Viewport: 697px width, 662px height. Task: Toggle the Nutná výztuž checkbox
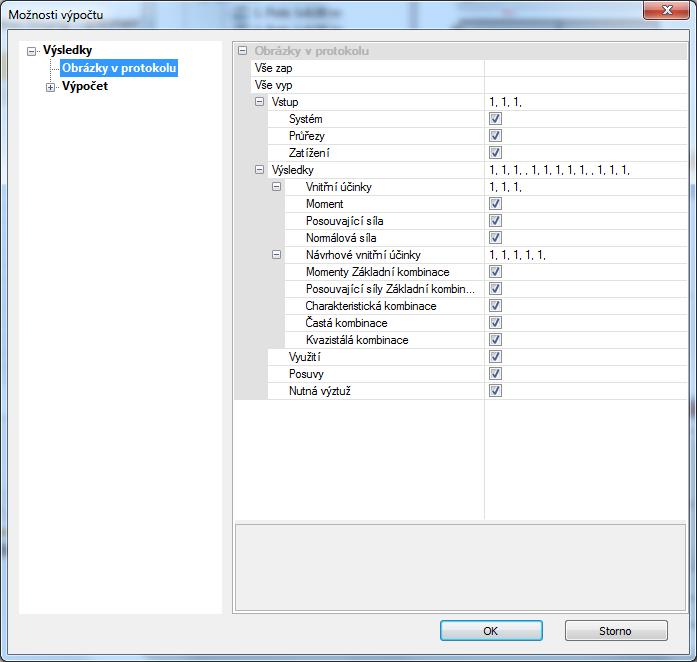495,390
